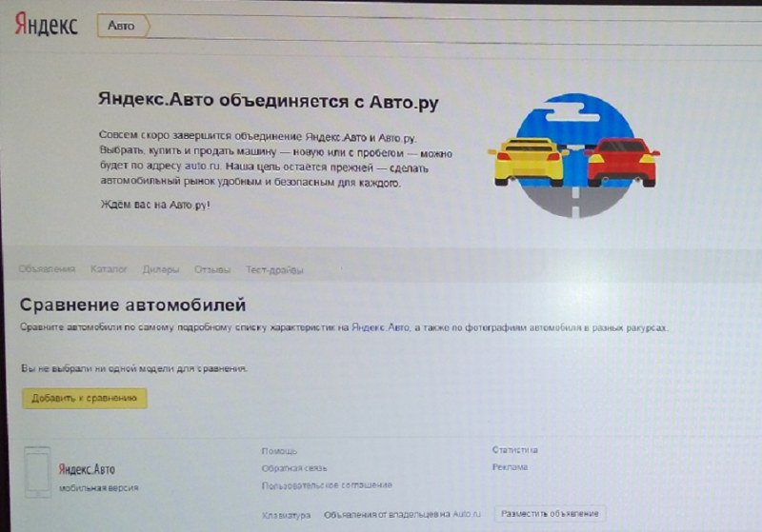Click the text Ждём вас на Авто.ру!

point(155,205)
